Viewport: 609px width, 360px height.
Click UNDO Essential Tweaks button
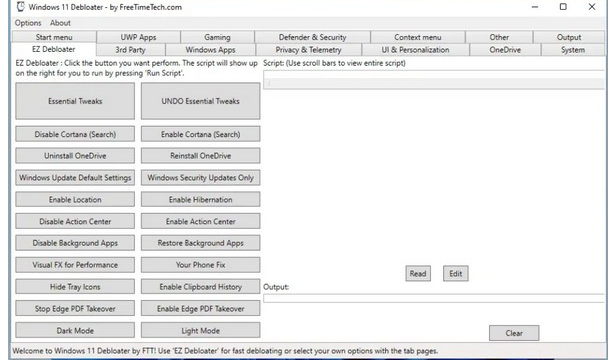(200, 101)
